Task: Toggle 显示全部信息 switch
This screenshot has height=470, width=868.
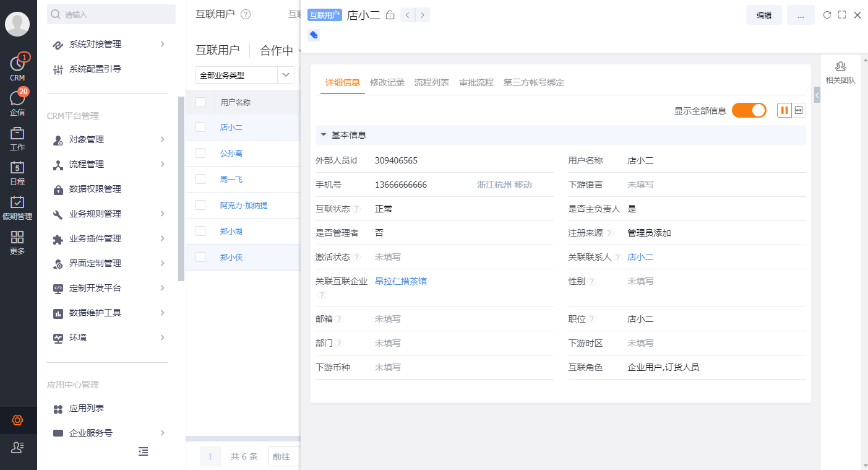Action: [749, 110]
